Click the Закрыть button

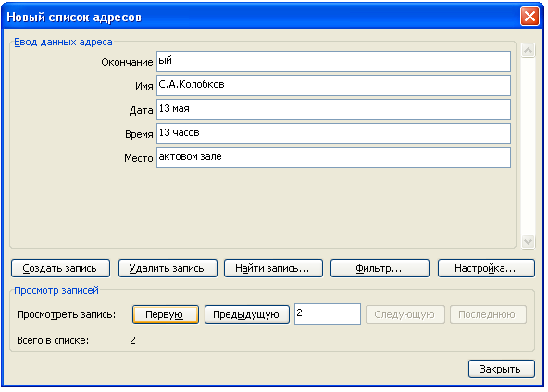pos(501,369)
